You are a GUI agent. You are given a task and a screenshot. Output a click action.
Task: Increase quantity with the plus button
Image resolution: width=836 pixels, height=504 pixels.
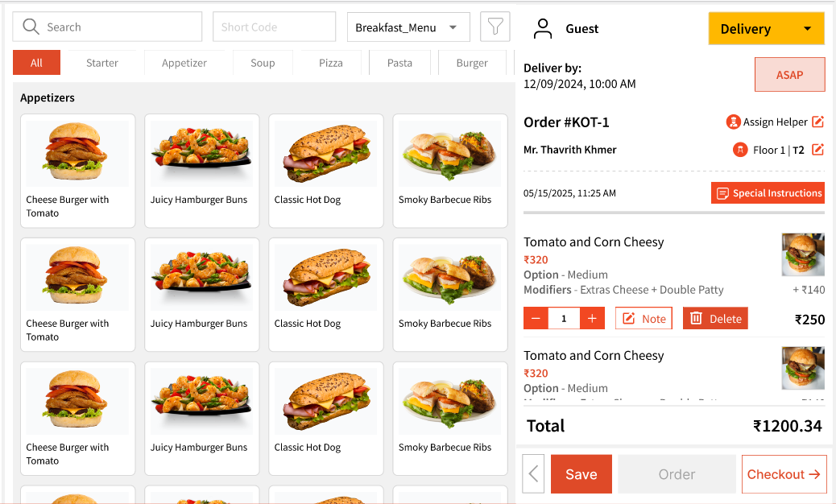point(592,319)
